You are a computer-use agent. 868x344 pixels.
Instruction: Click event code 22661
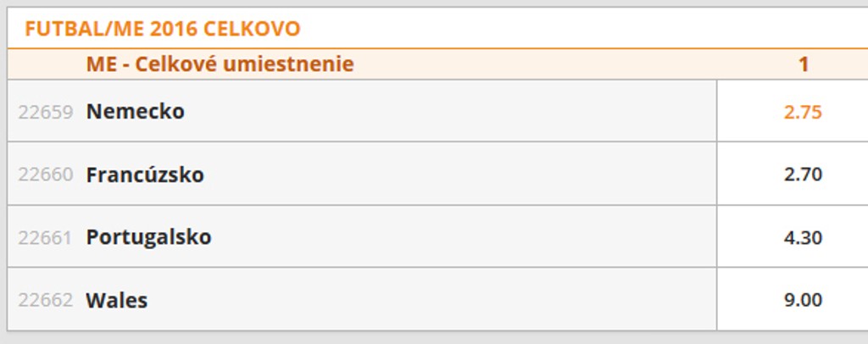[46, 237]
